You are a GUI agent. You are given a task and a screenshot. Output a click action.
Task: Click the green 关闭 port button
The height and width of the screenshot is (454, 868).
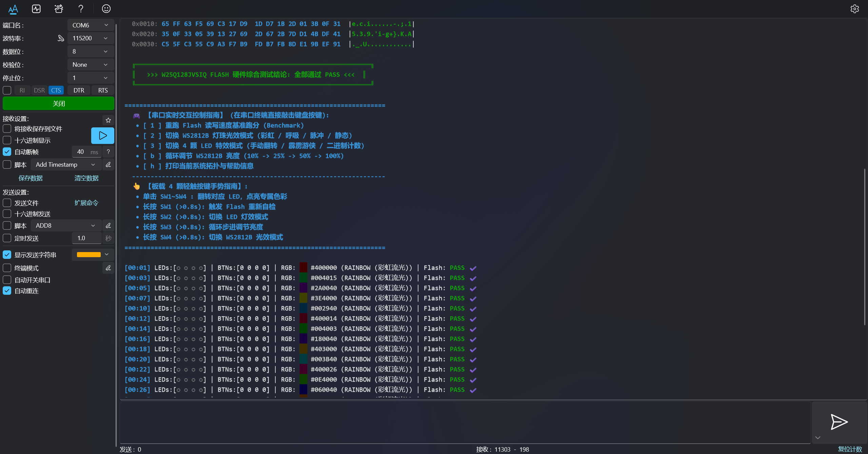click(58, 104)
